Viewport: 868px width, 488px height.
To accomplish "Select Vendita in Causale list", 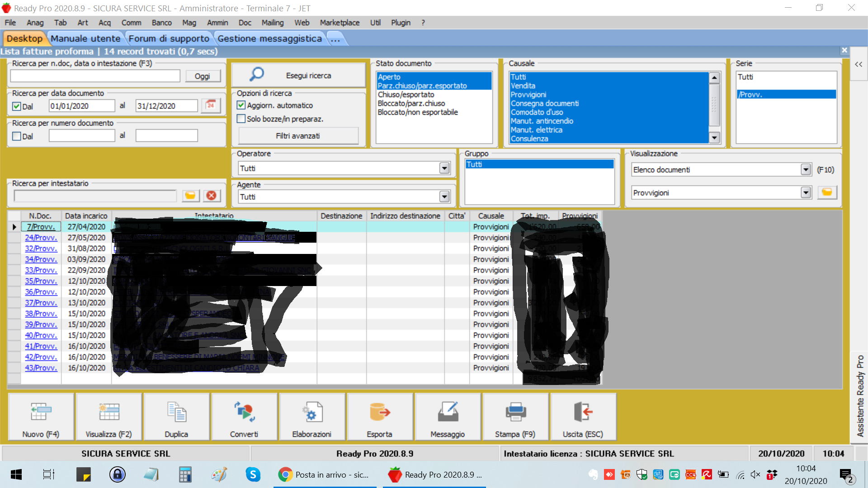I will coord(609,85).
